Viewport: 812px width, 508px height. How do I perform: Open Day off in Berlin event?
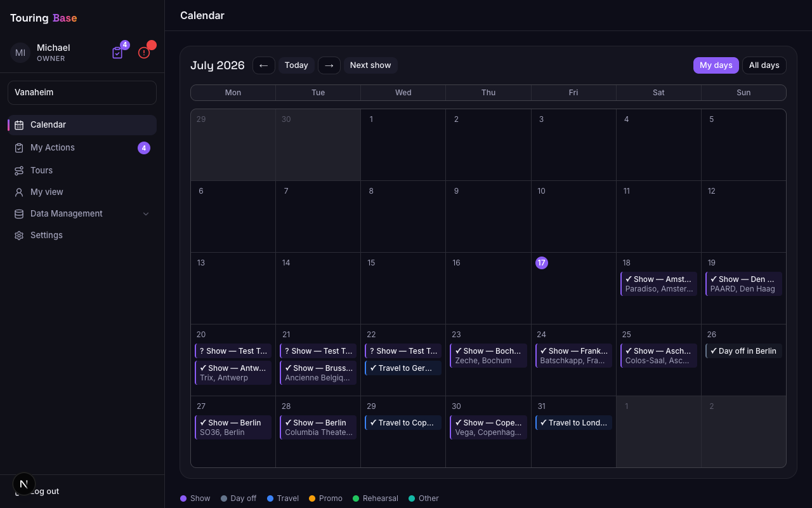(x=743, y=351)
